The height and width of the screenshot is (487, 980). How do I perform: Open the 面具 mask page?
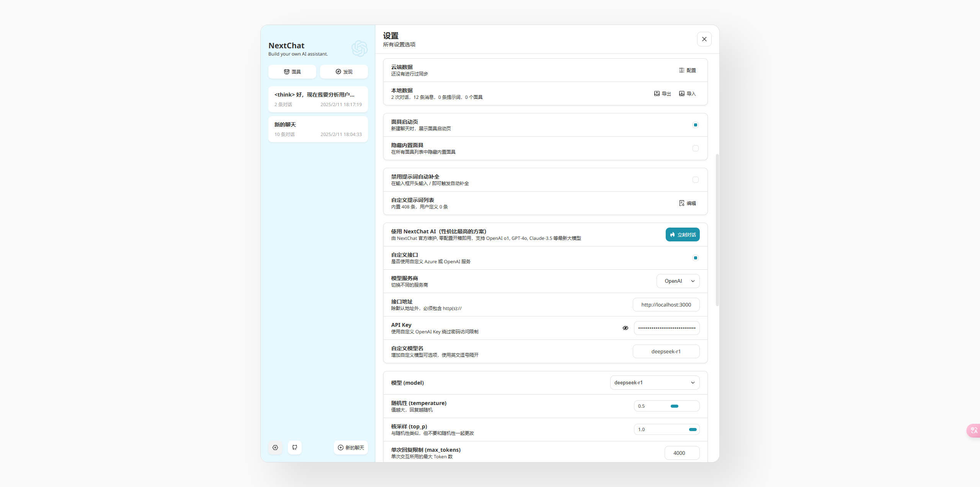point(292,72)
